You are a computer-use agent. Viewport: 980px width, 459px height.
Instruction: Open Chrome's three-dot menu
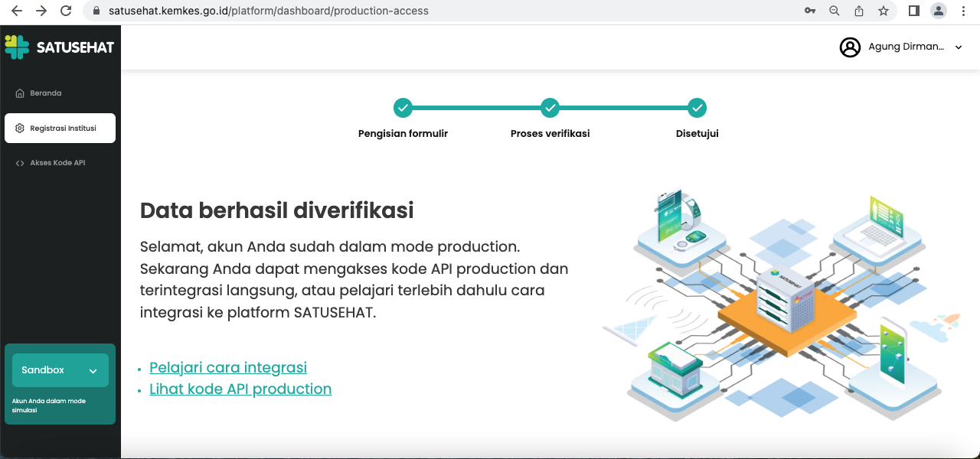[963, 11]
